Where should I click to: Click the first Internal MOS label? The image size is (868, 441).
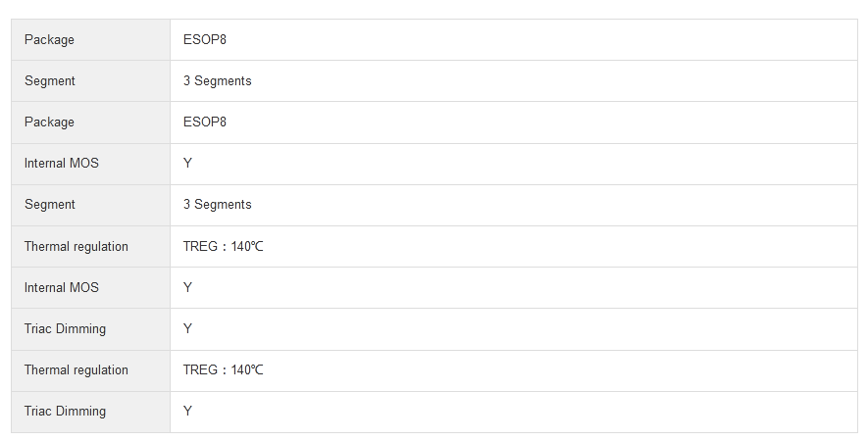62,164
